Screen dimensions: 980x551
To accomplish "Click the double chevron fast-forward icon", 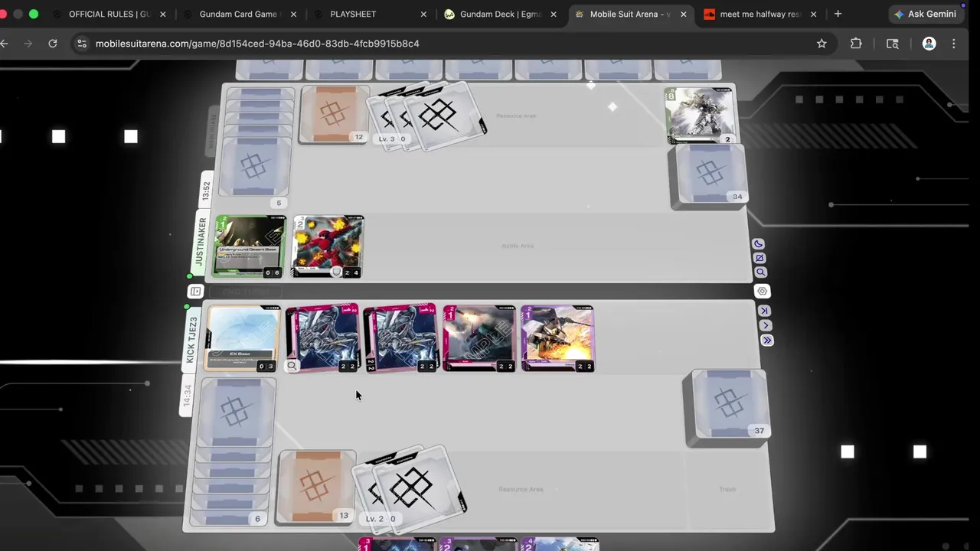I will [766, 341].
